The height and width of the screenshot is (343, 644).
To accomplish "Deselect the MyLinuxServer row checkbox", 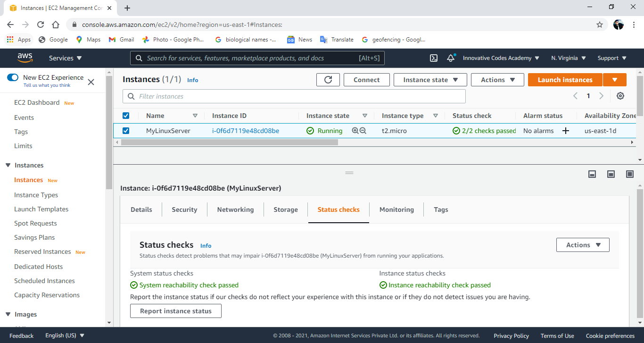I will (126, 131).
